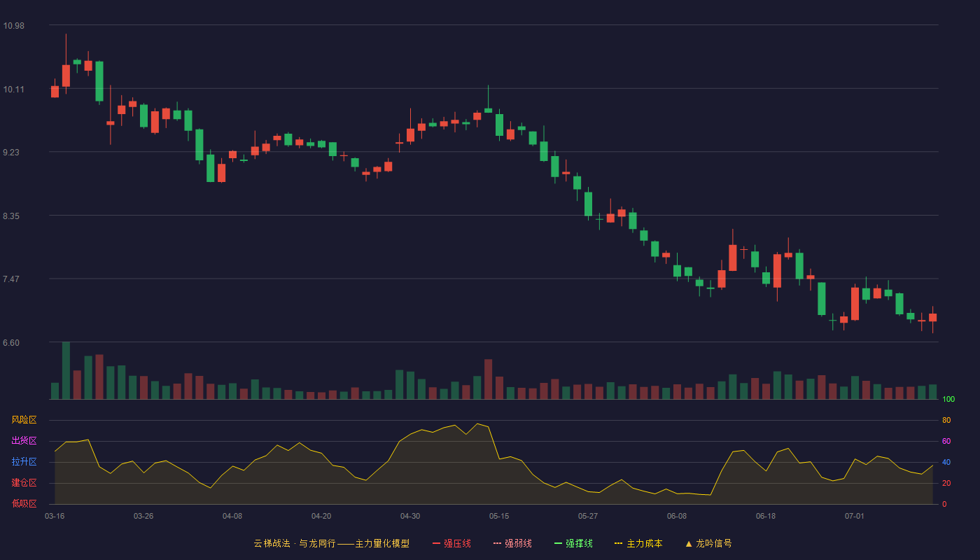Viewport: 980px width, 560px height.
Task: Select the 拉升区 zone label
Action: (x=24, y=462)
